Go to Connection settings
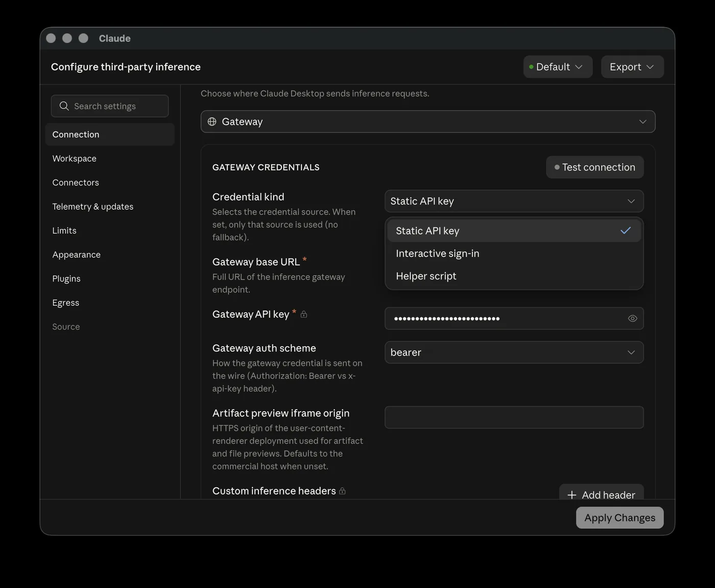Image resolution: width=715 pixels, height=588 pixels. pyautogui.click(x=110, y=134)
